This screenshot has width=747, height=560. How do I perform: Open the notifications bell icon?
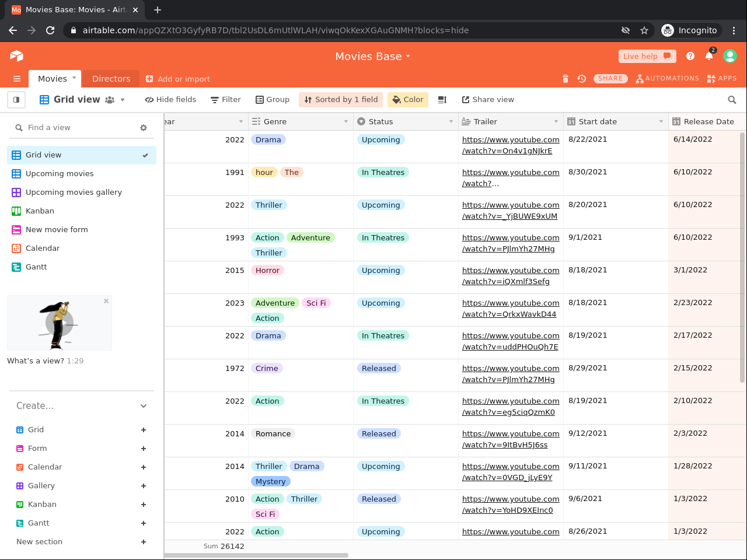(x=709, y=56)
